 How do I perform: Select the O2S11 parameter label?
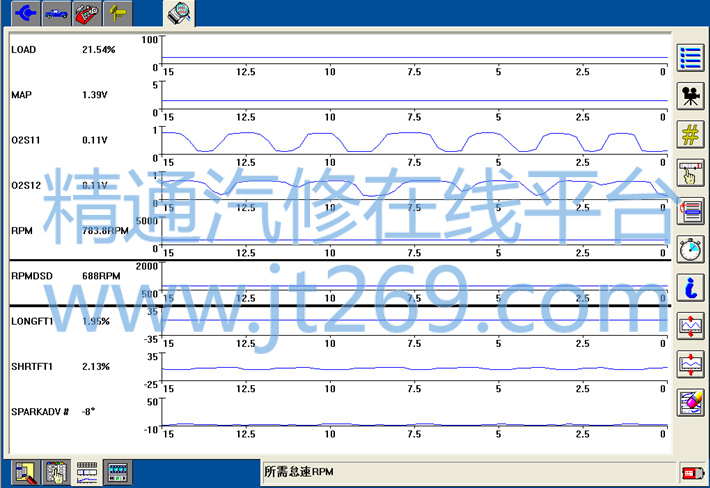click(26, 140)
